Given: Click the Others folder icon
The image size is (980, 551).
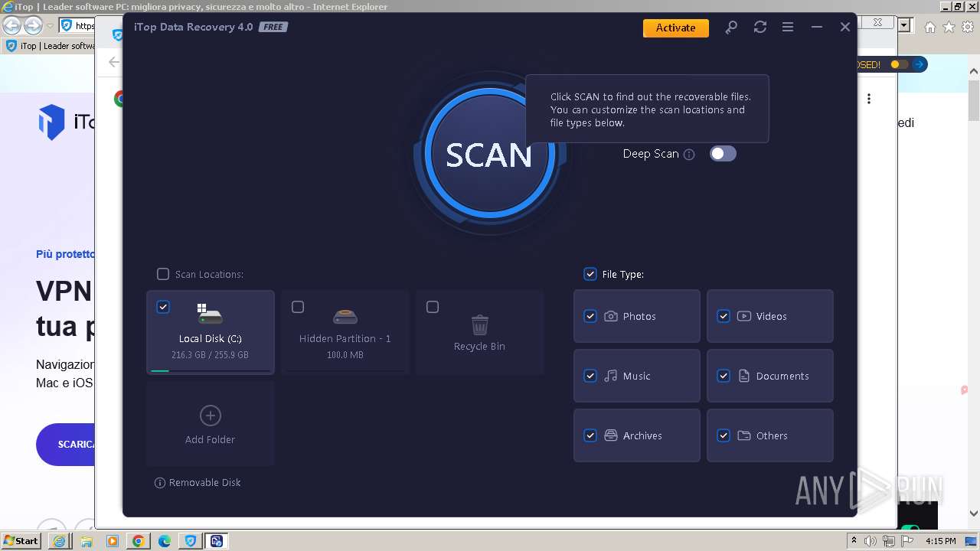Looking at the screenshot, I should point(744,435).
